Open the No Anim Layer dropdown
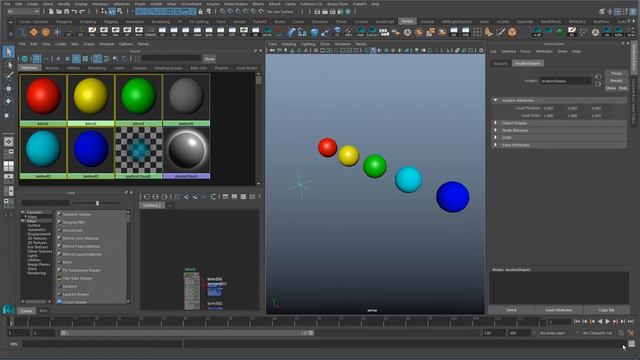Image resolution: width=640 pixels, height=360 pixels. 552,333
